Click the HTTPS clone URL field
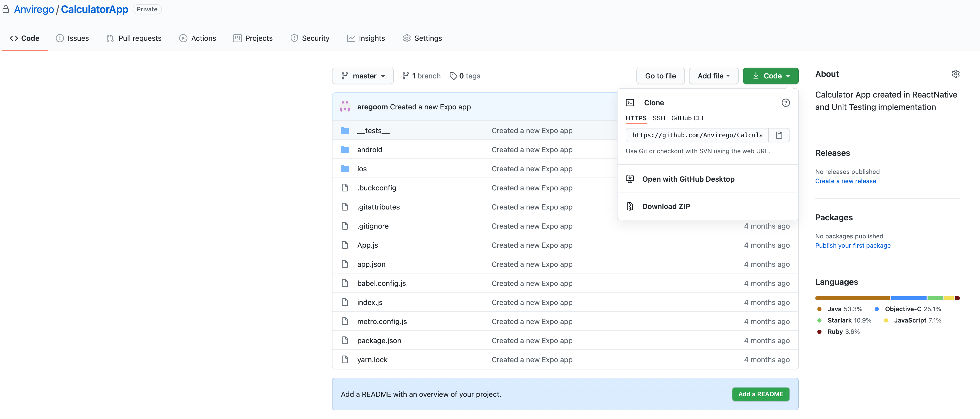The width and height of the screenshot is (980, 419). [x=697, y=135]
